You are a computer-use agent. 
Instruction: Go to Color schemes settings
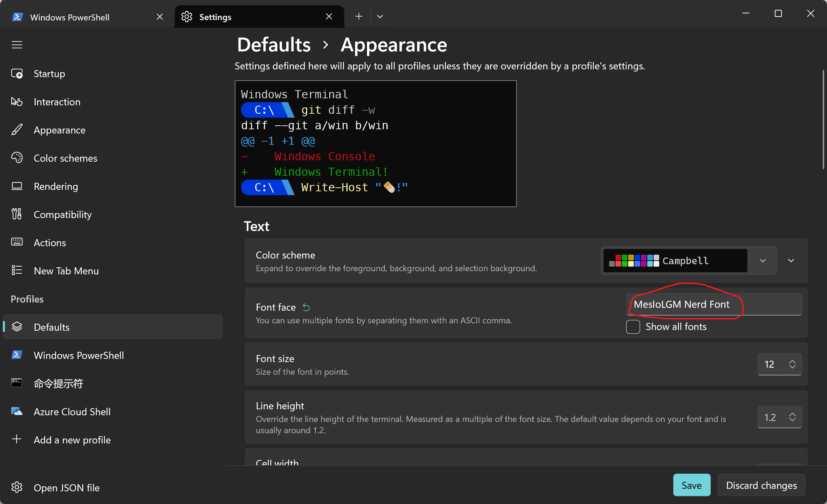(x=65, y=158)
